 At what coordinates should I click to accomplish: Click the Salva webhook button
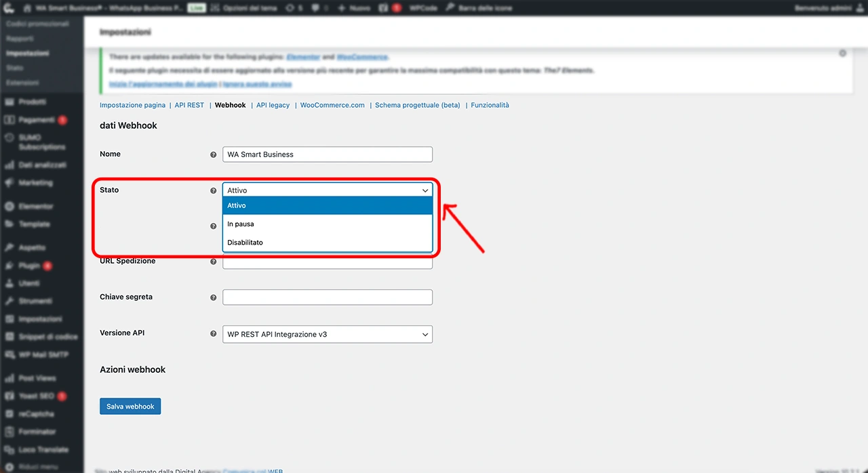coord(130,407)
